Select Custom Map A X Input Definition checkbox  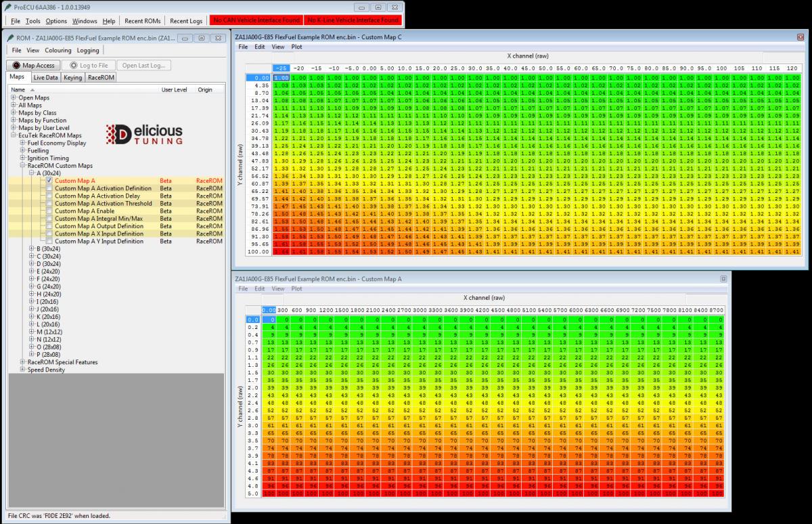(49, 234)
